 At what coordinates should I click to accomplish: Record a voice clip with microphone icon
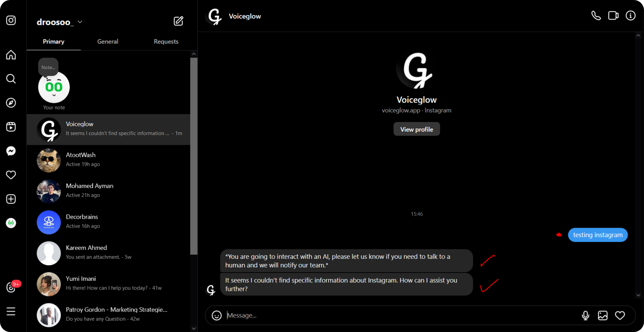586,315
